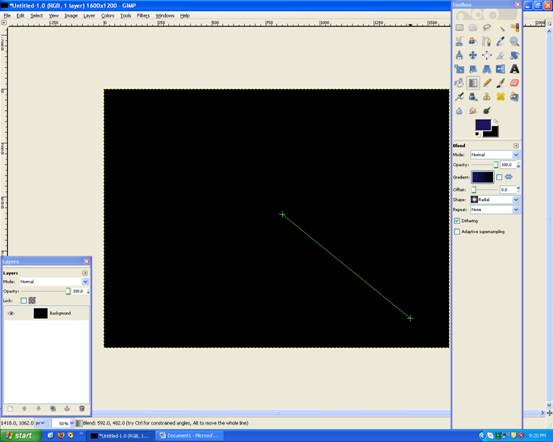Viewport: 553px width, 442px height.
Task: Open the gradient Shape dropdown showing Radial
Action: [x=494, y=200]
